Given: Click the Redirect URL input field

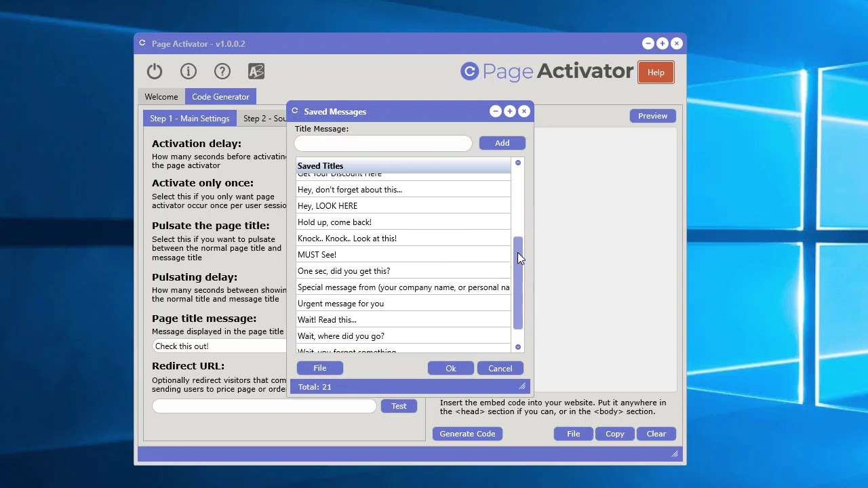Looking at the screenshot, I should point(264,406).
